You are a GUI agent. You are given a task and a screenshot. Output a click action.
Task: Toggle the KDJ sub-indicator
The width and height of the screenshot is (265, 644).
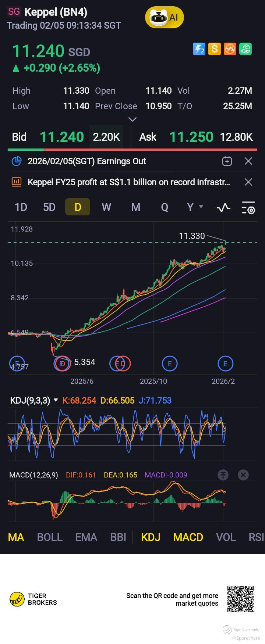coord(151,537)
